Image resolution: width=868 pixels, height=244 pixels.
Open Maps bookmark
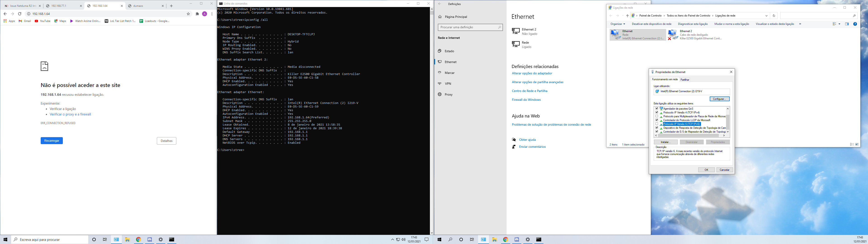(60, 21)
